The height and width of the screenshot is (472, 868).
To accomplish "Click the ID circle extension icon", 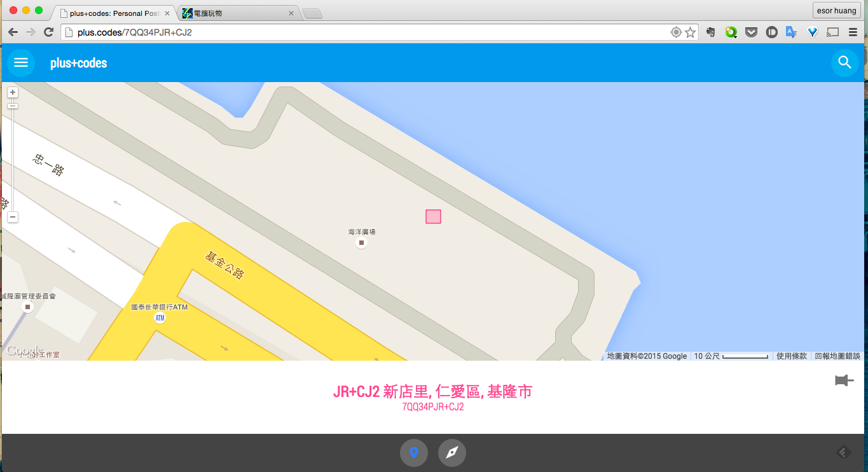I will tap(771, 32).
